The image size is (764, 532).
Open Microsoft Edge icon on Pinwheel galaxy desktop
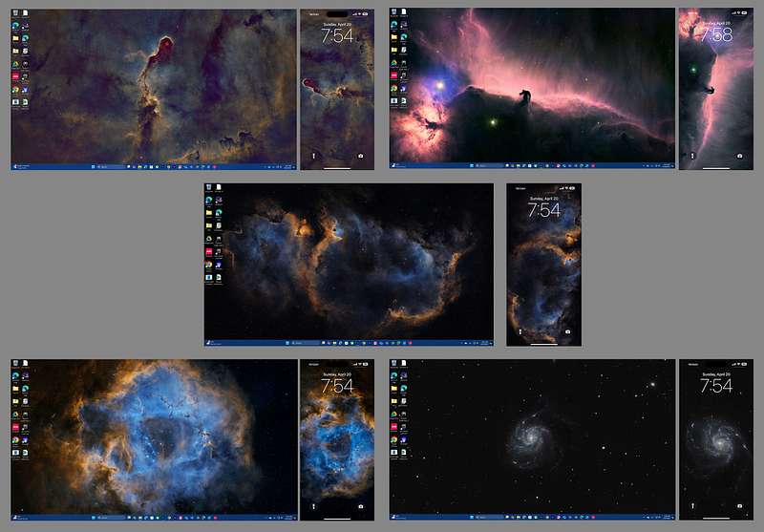(394, 375)
